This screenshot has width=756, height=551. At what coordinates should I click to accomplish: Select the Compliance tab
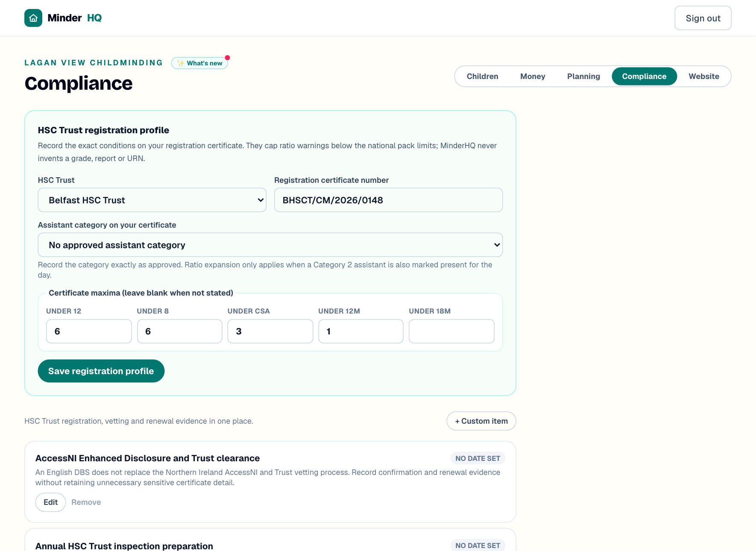(644, 76)
